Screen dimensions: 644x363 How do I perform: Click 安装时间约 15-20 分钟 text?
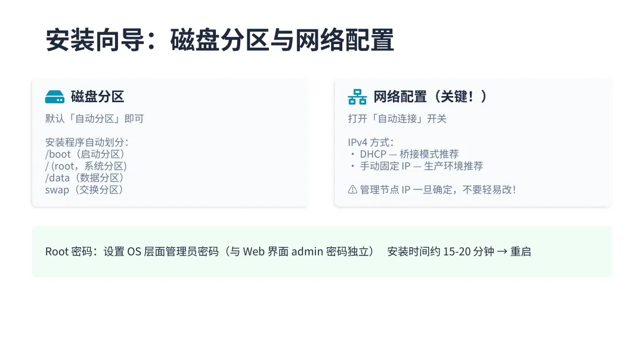(x=441, y=251)
